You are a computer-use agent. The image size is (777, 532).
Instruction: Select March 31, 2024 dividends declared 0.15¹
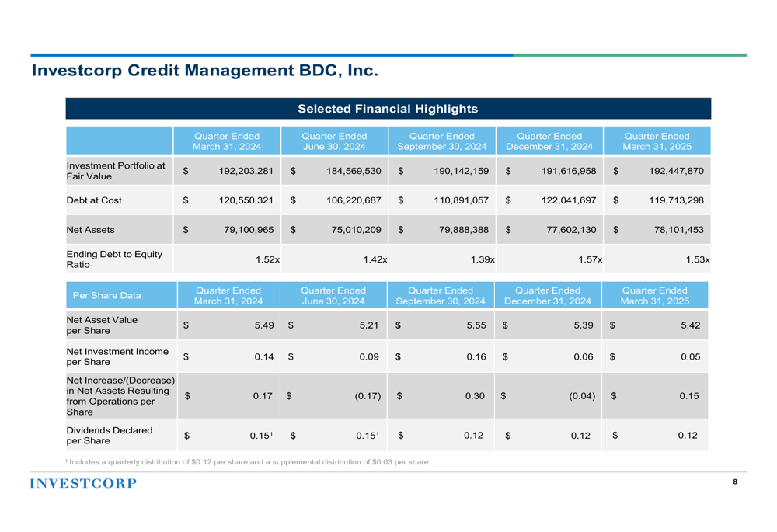tap(261, 436)
